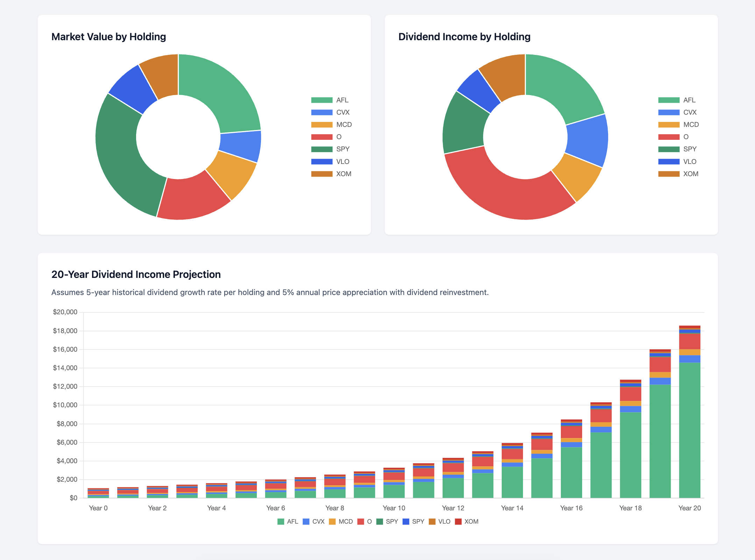Toggle the CVX series in the projection legend
755x560 pixels.
(x=306, y=522)
